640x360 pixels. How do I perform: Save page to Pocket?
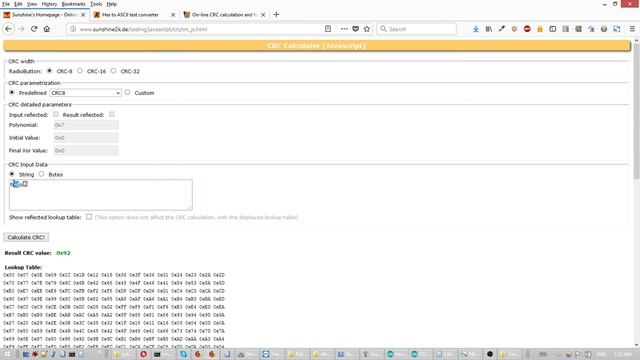click(356, 29)
